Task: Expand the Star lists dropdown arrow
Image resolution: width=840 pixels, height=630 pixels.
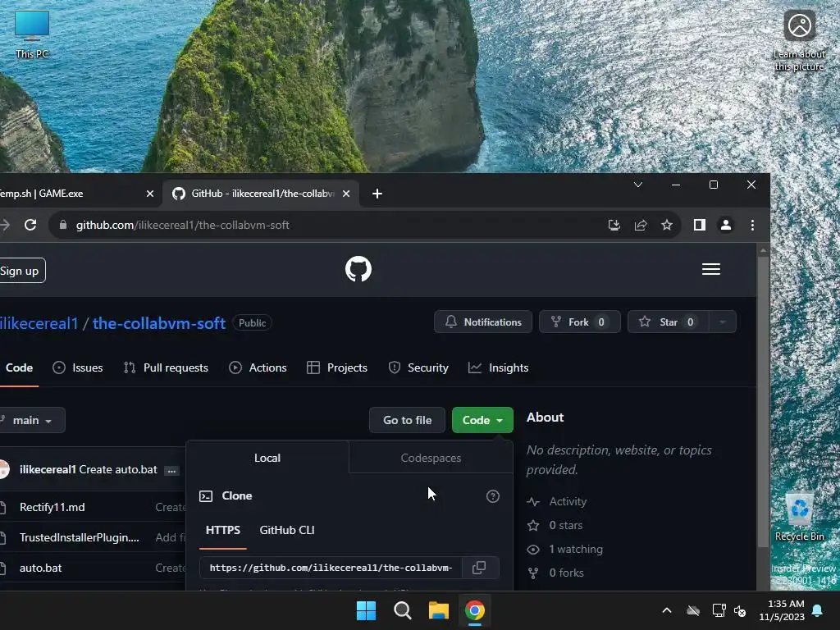Action: click(x=722, y=322)
